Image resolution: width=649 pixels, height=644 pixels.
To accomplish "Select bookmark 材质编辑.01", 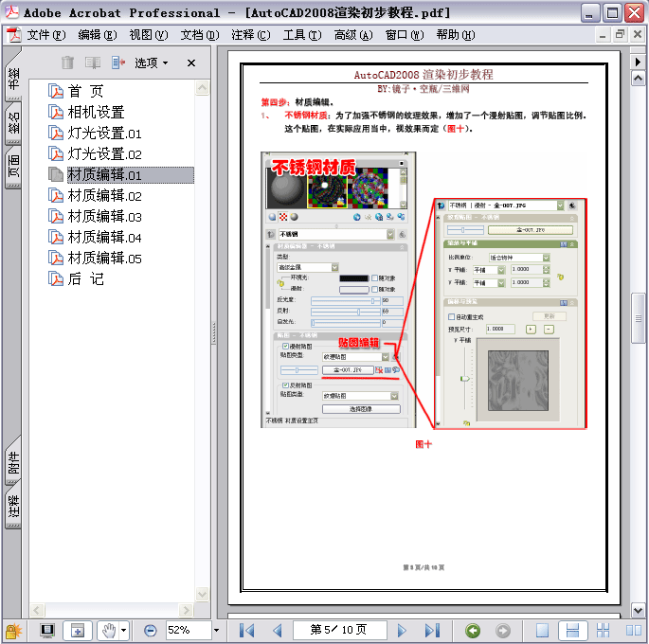I will tap(130, 174).
